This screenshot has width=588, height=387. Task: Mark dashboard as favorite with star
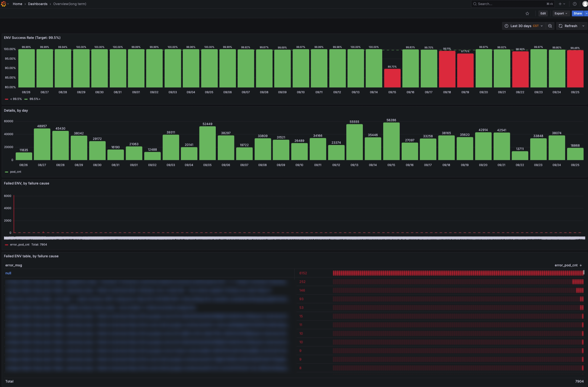click(x=527, y=13)
